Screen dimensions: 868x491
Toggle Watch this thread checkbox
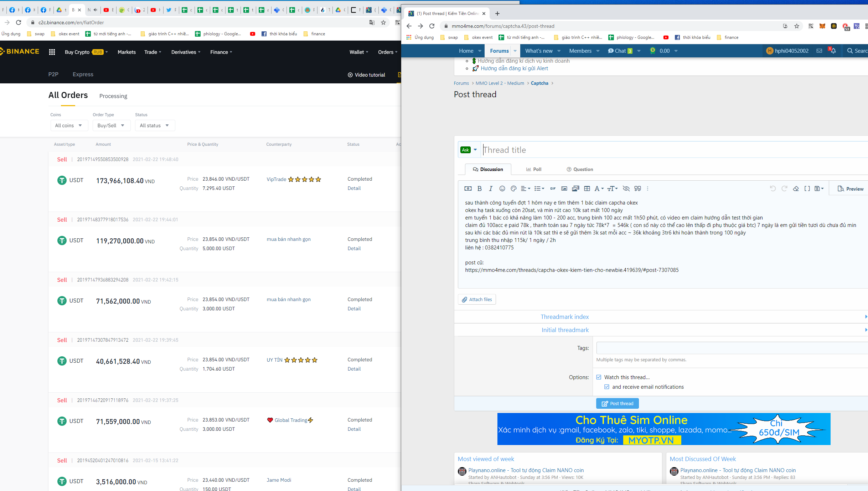click(x=599, y=377)
